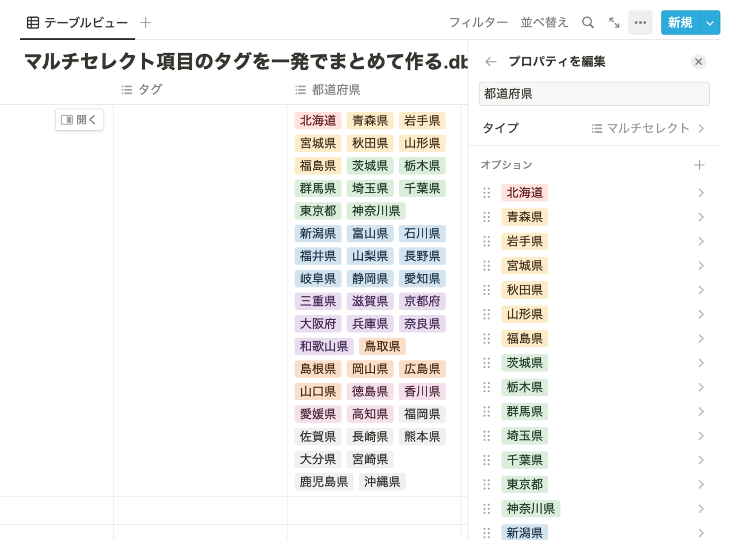Click the back arrow in プロパティを編集 panel

click(490, 61)
